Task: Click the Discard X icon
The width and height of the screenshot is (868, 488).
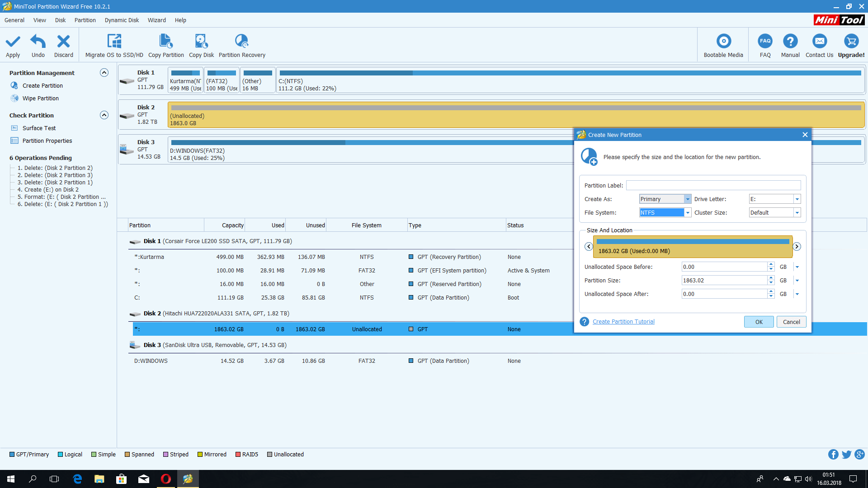Action: 63,42
